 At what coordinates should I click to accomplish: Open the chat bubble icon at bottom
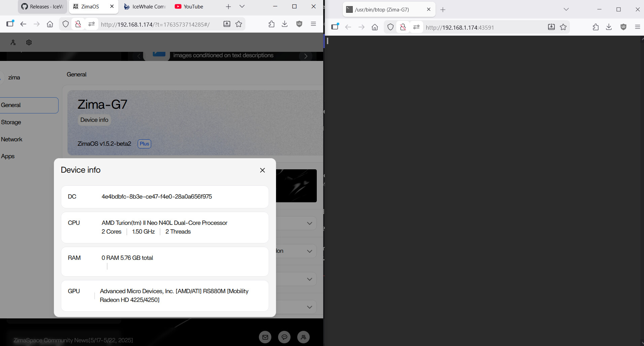[x=284, y=337]
